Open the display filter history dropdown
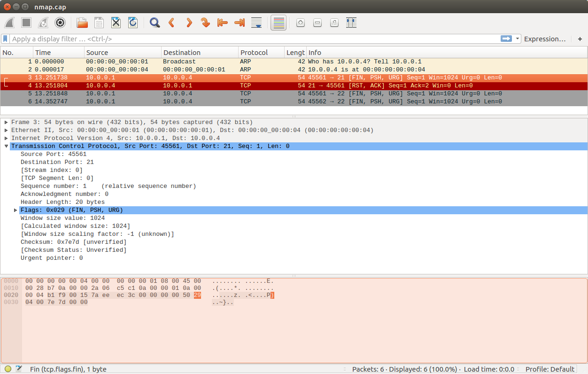588x374 pixels. tap(518, 39)
